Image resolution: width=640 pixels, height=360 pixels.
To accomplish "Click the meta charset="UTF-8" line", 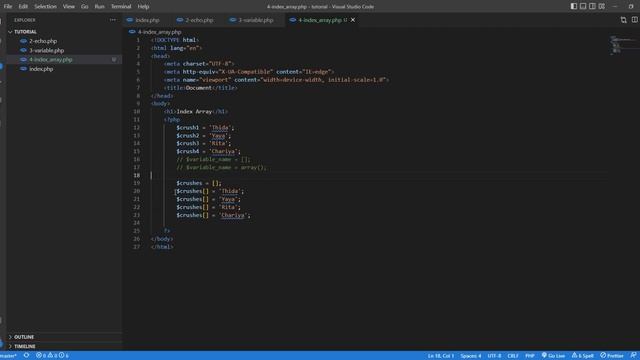I will (199, 64).
